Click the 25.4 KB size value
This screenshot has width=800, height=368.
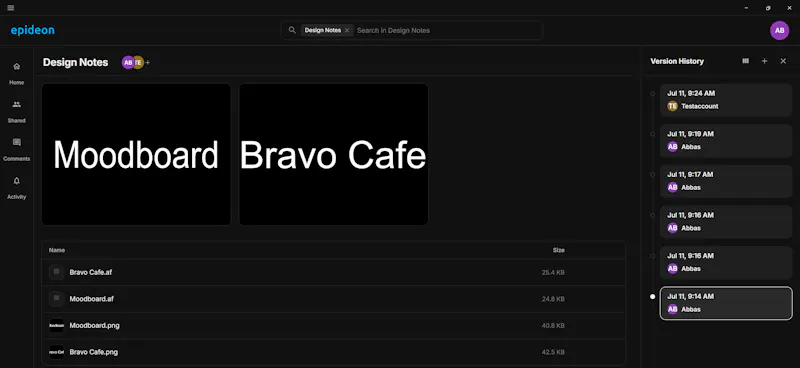tap(553, 273)
